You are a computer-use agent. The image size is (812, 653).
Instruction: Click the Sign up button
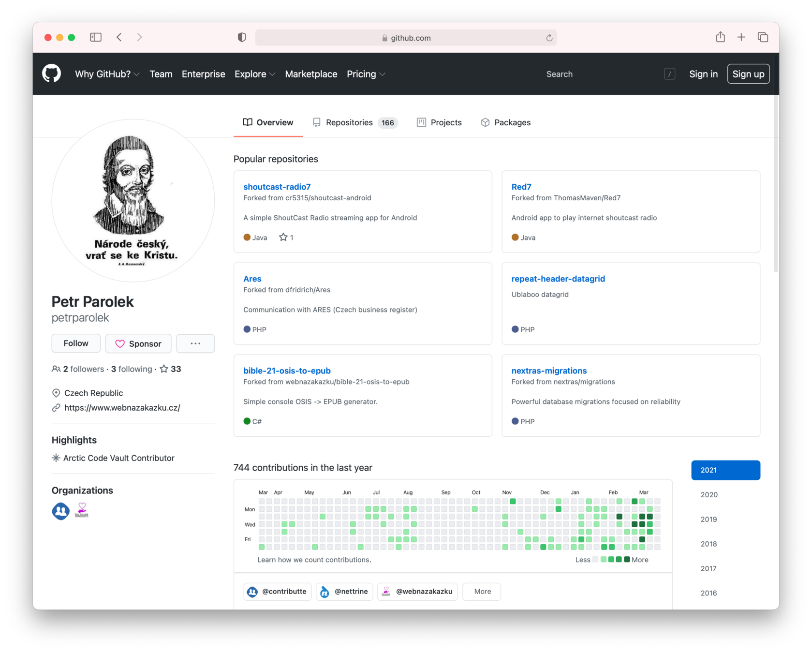click(748, 74)
